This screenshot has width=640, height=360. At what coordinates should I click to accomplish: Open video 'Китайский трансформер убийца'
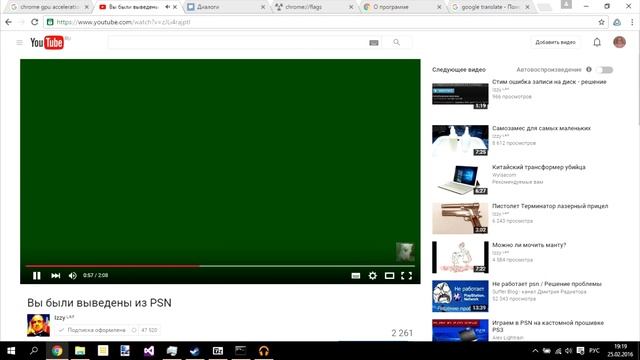coord(539,167)
